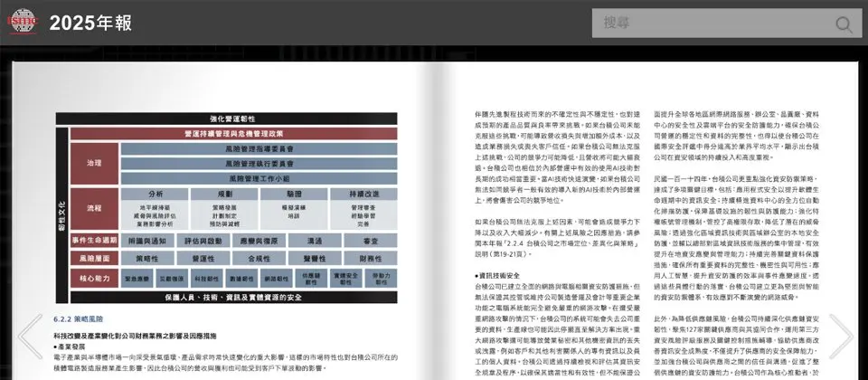Click the 治理 red label box
Screen dimensions: 868x380
pyautogui.click(x=94, y=164)
